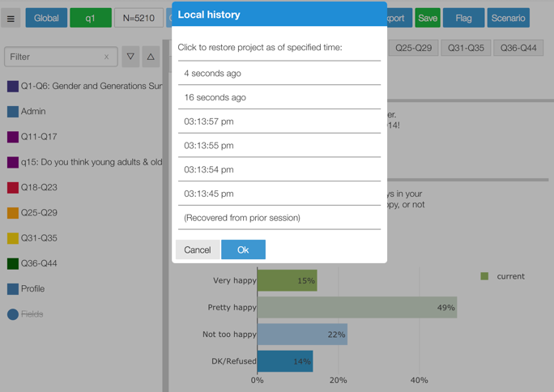
Task: Confirm with the Ok button
Action: pos(243,249)
